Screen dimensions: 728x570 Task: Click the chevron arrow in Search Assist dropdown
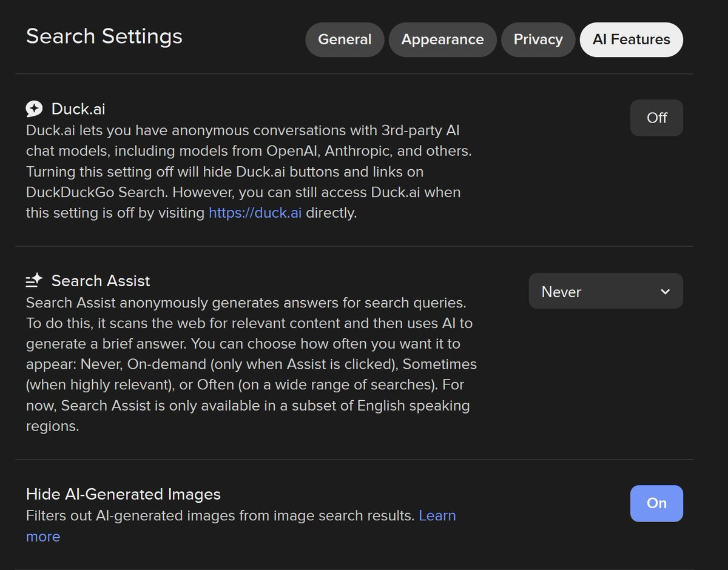click(665, 292)
